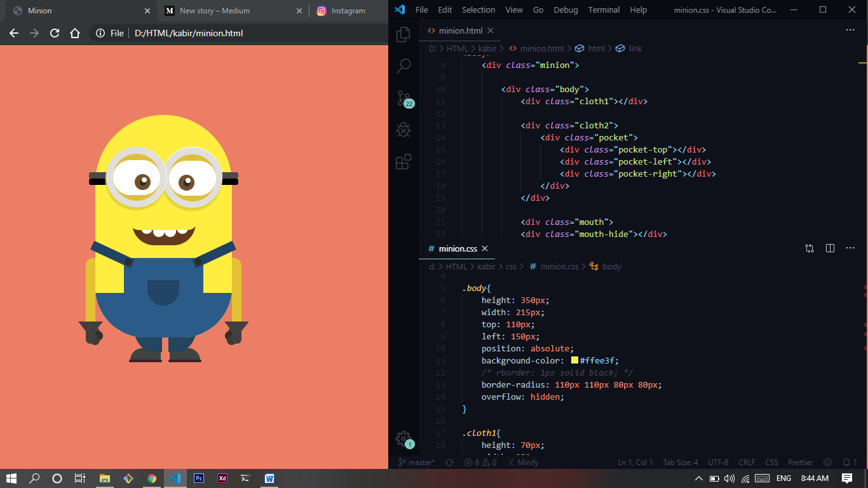Click the kabir breadcrumb in minion.css path
Viewport: 868px width, 488px height.
point(486,266)
